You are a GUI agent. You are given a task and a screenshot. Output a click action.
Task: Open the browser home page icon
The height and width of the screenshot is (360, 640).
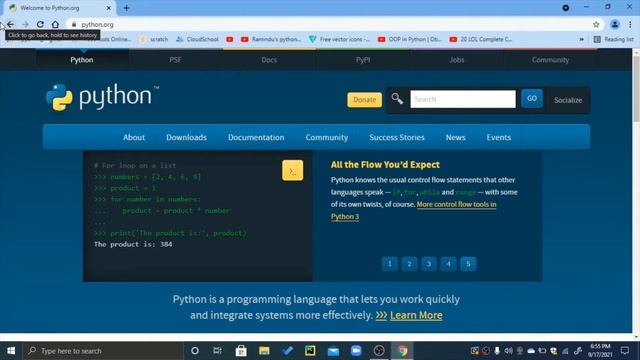click(x=55, y=24)
